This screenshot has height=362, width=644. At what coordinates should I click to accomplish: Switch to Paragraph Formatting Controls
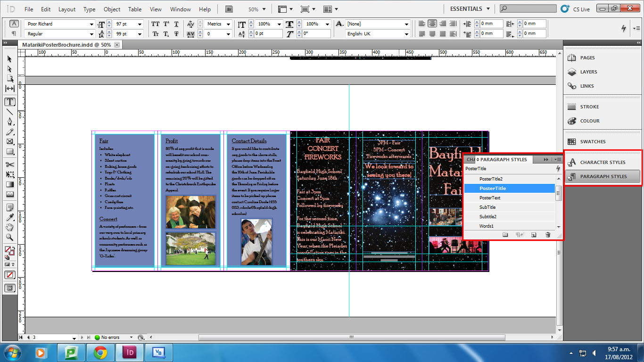14,33
